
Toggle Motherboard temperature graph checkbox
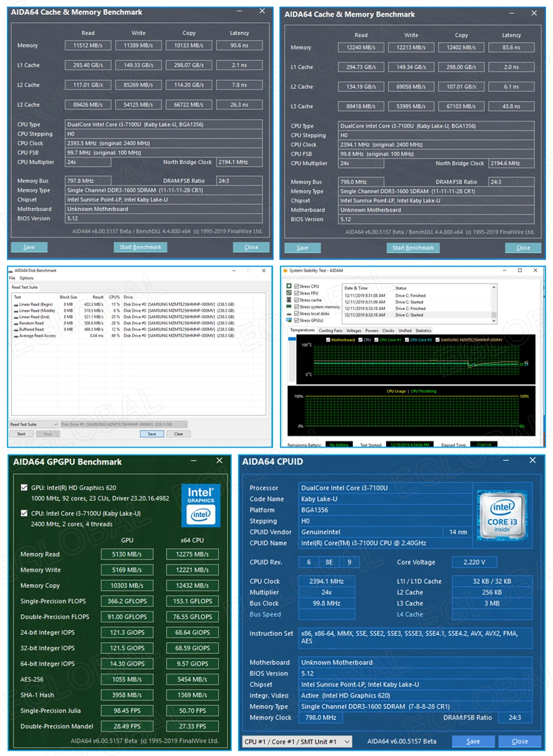[328, 339]
